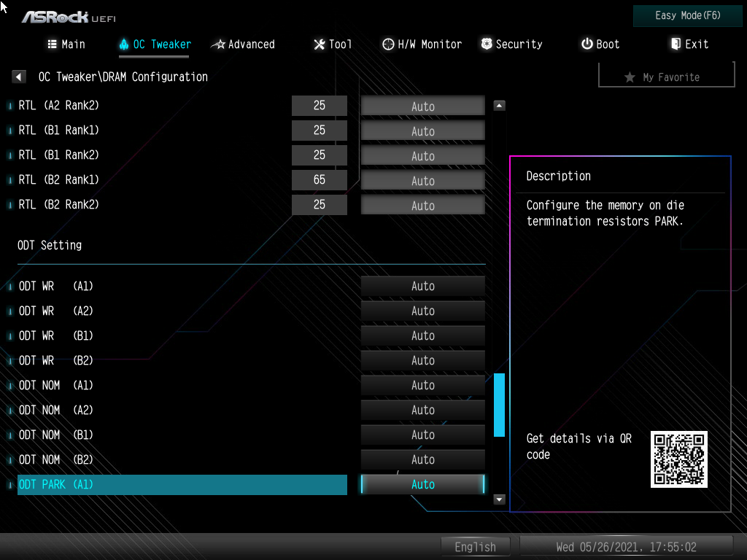
Task: Click the back arrow to leave DRAM Configuration
Action: [18, 76]
